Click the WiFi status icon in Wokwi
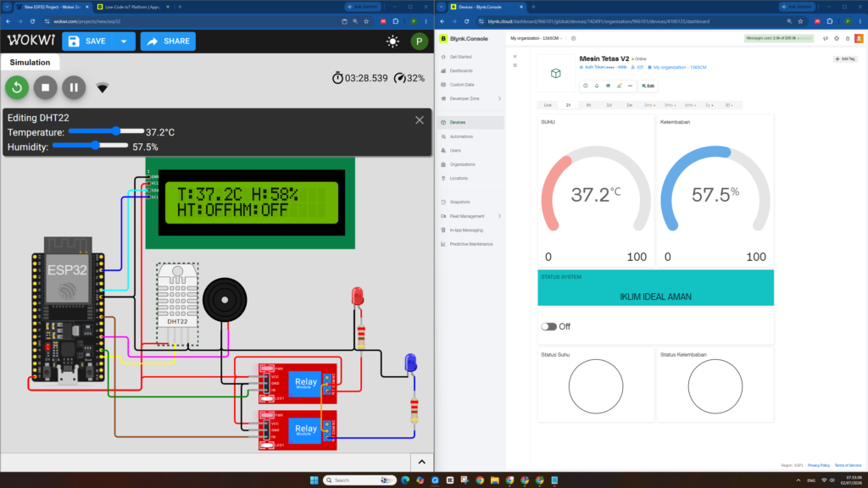Viewport: 868px width, 488px height. click(x=103, y=88)
